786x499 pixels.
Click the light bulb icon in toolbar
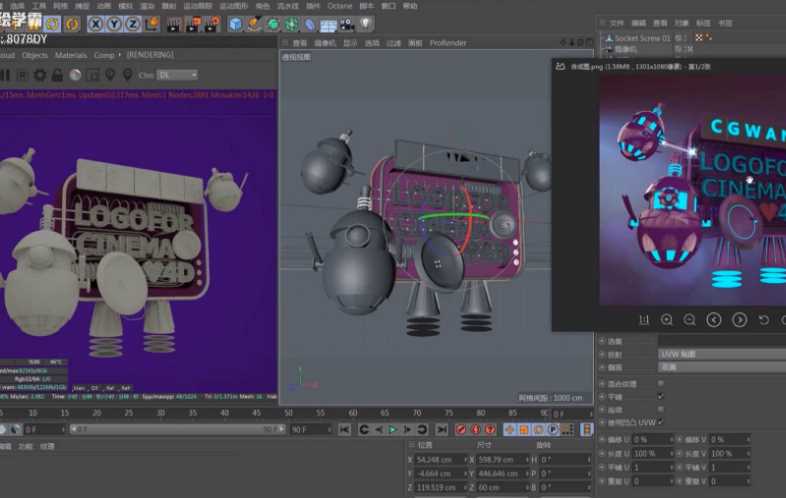(x=365, y=24)
